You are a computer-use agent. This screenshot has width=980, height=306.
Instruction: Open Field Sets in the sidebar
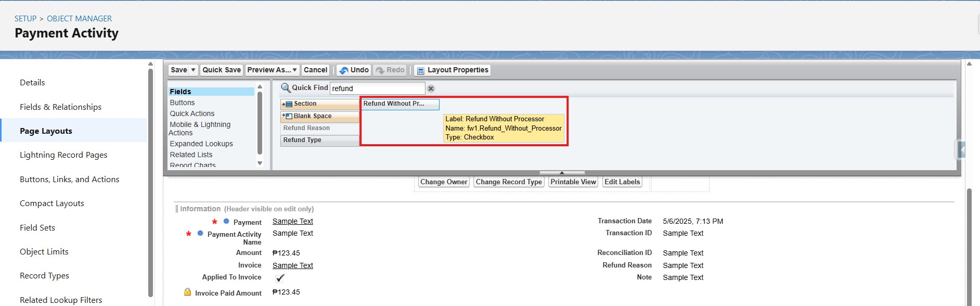(37, 228)
